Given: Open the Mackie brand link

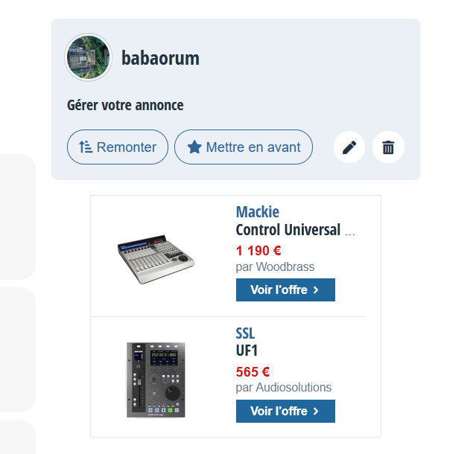Looking at the screenshot, I should pos(258,211).
